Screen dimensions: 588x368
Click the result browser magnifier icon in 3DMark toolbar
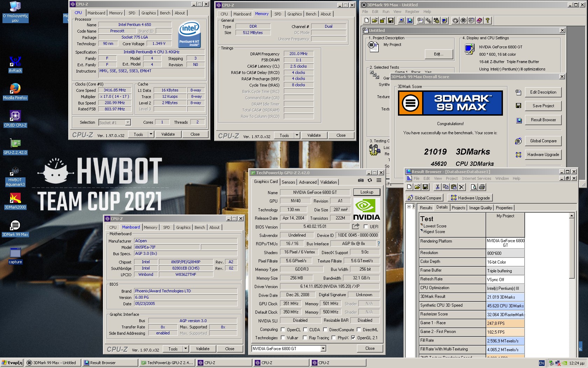(409, 21)
